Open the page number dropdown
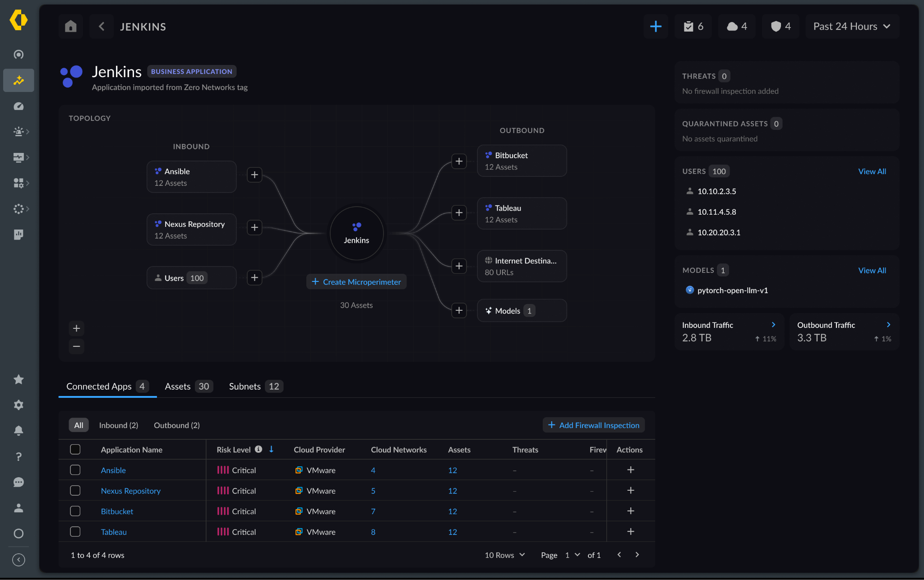This screenshot has height=580, width=924. click(572, 555)
